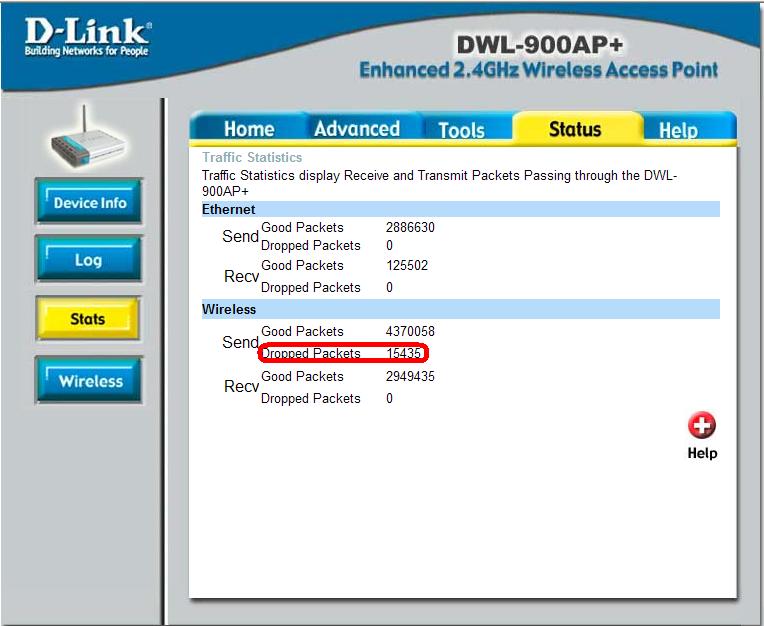Click the Help label under the plus icon

(702, 453)
